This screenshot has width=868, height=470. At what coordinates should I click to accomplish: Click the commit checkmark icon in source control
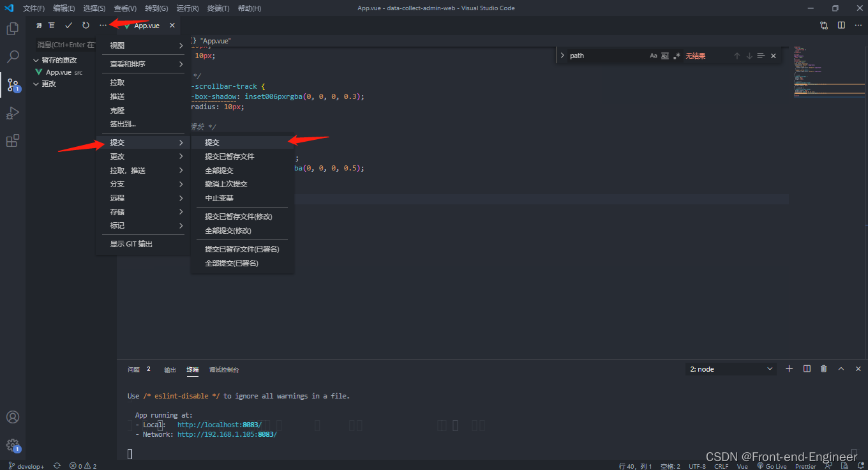tap(69, 26)
